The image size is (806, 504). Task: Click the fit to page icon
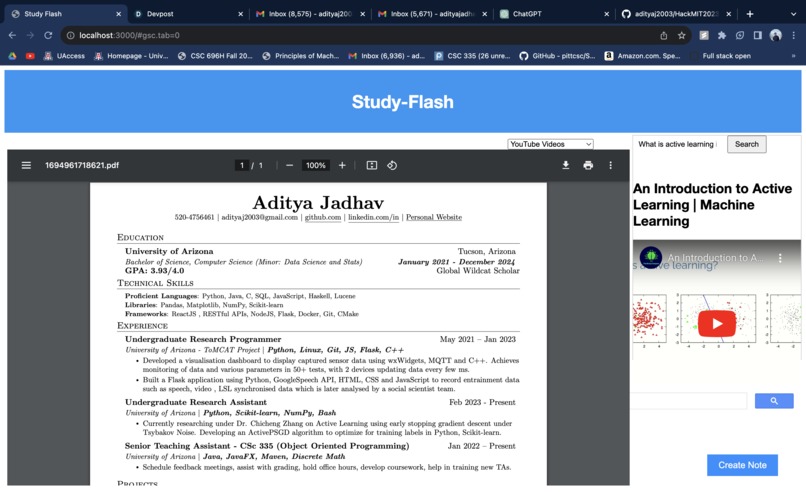[x=372, y=165]
